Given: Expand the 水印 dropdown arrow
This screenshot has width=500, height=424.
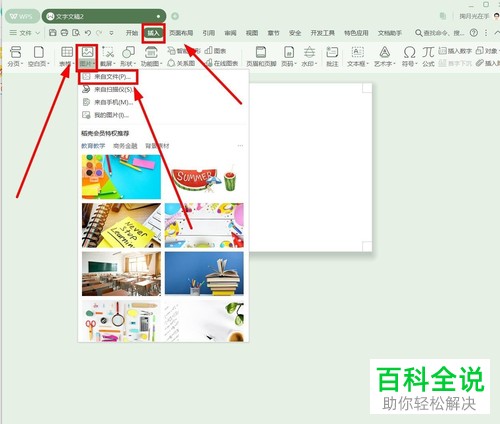Looking at the screenshot, I should (x=316, y=64).
